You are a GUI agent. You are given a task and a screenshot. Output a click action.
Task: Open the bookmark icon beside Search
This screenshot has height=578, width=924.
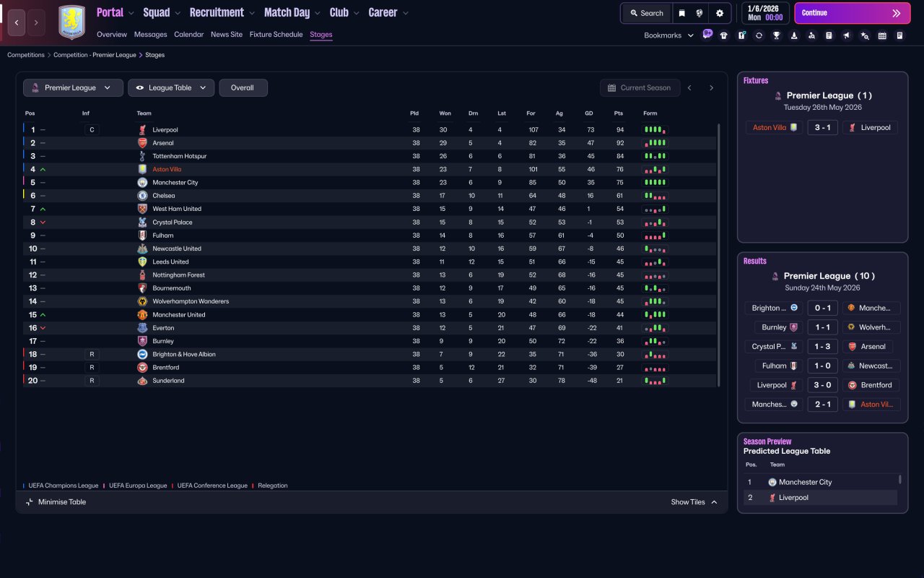pyautogui.click(x=681, y=13)
